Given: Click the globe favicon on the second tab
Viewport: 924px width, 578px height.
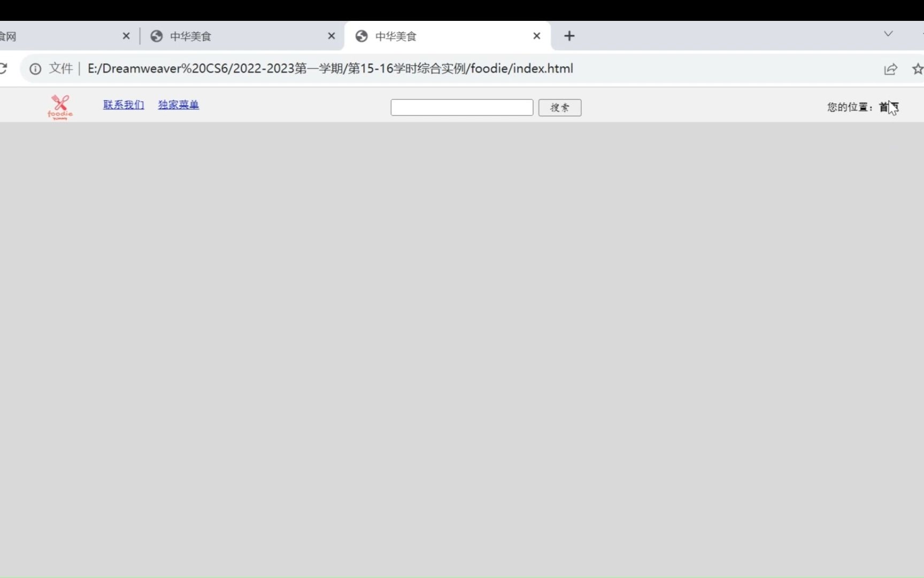Looking at the screenshot, I should click(156, 36).
